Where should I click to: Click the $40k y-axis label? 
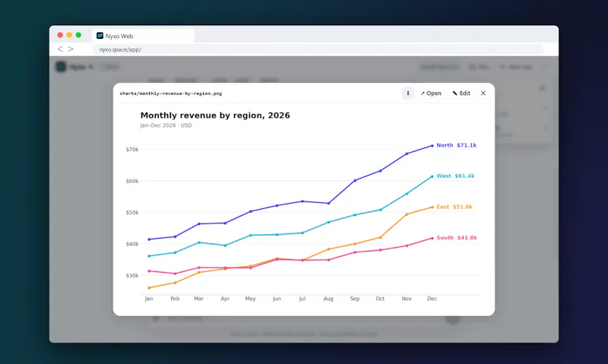(x=132, y=244)
